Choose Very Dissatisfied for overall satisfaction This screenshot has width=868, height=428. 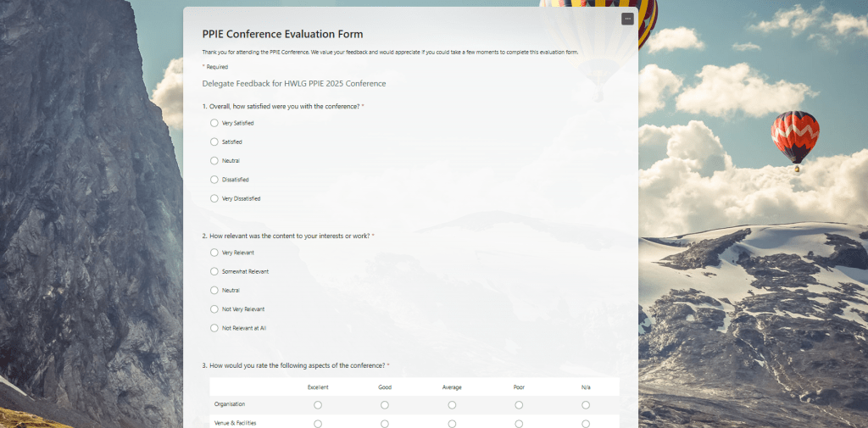tap(214, 198)
